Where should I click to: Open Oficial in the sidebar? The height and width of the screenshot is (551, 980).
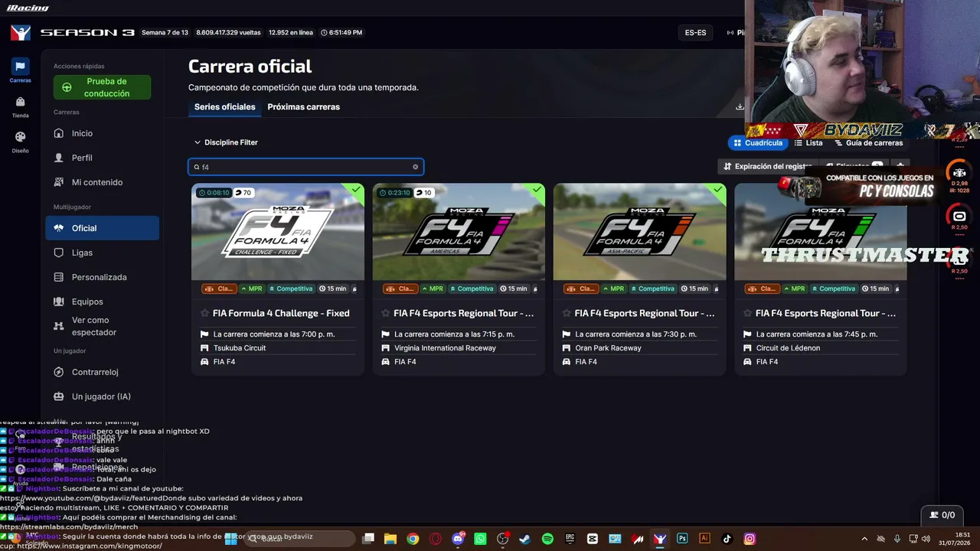pos(102,228)
